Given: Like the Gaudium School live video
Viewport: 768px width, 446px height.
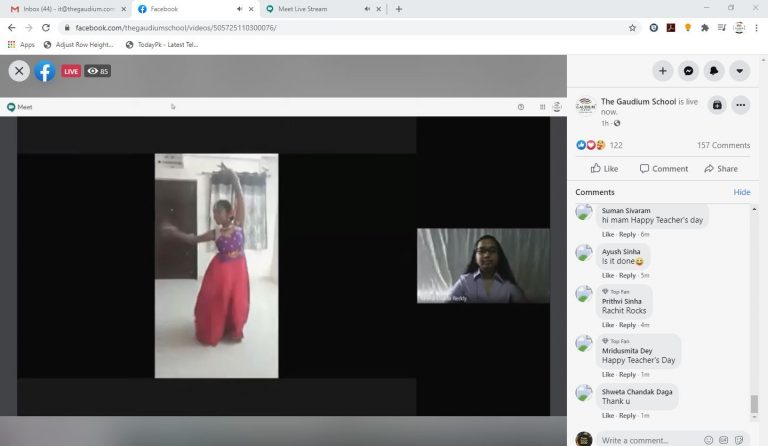Looking at the screenshot, I should coord(604,169).
